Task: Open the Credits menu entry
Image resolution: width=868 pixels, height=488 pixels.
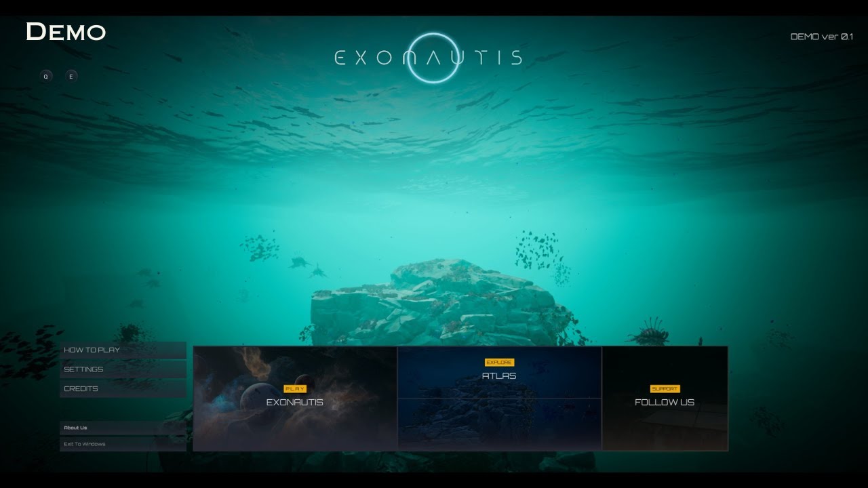Action: (x=123, y=388)
